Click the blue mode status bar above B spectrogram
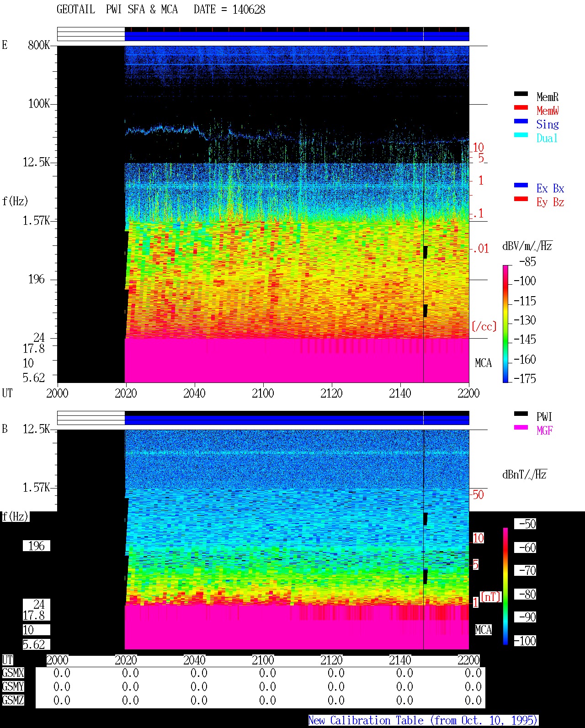The height and width of the screenshot is (728, 585). 297,420
